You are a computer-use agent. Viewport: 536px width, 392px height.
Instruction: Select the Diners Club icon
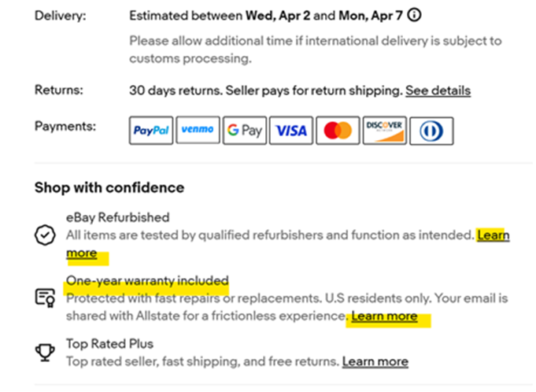pyautogui.click(x=431, y=131)
